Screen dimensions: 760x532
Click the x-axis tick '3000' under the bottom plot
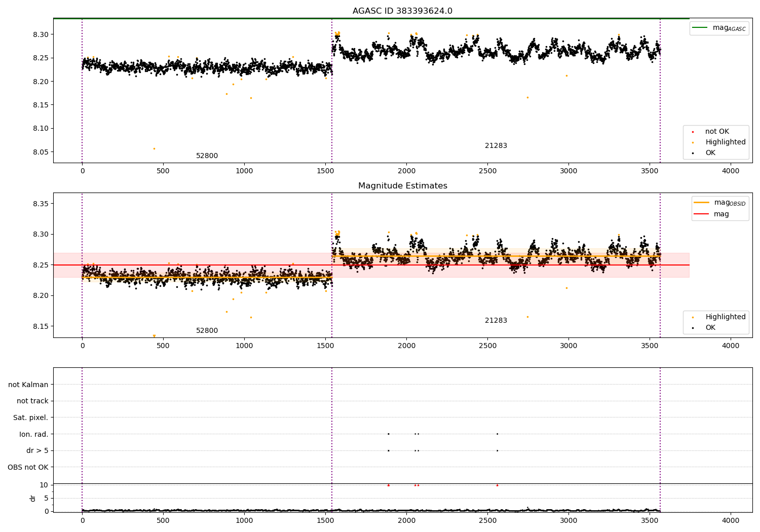[568, 520]
